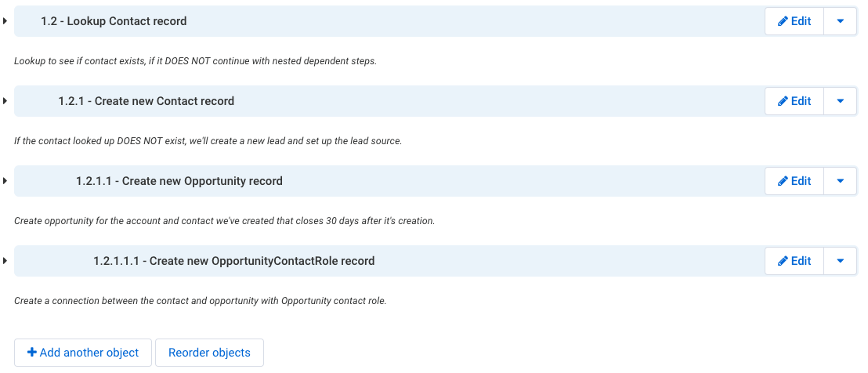This screenshot has width=868, height=373.
Task: Click Add another object button
Action: pos(83,353)
